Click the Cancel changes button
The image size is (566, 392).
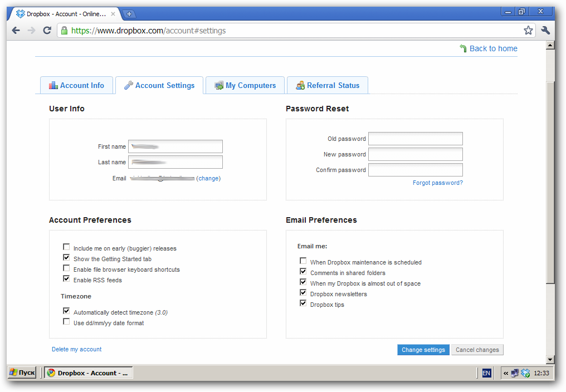[x=477, y=350]
